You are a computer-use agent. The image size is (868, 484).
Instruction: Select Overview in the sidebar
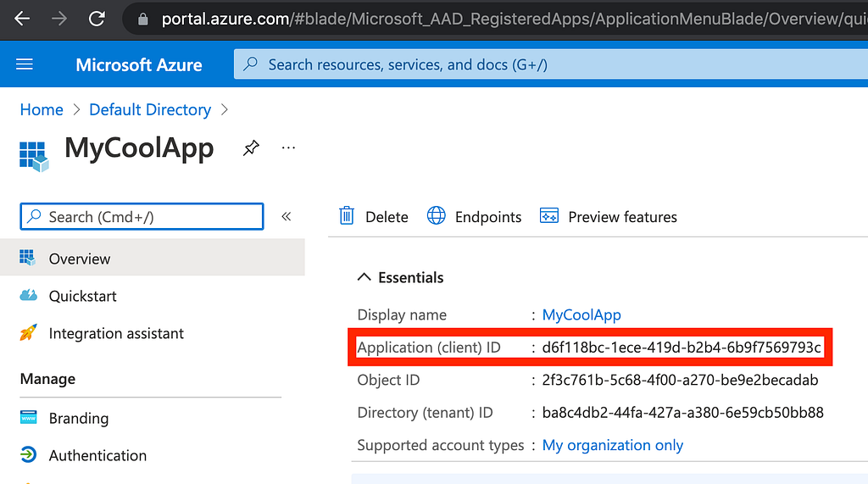(x=80, y=259)
